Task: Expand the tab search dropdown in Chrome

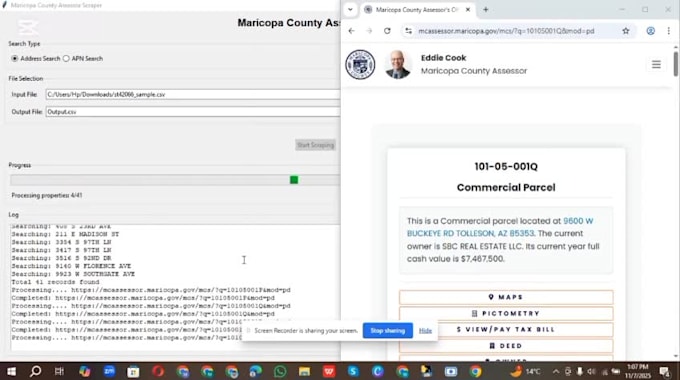Action: coord(350,10)
